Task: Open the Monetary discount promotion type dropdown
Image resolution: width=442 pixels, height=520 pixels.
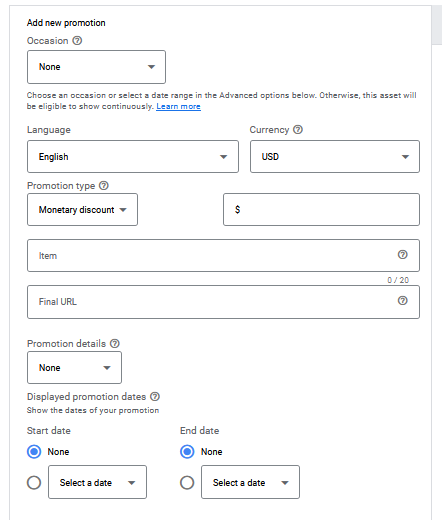Action: 82,210
